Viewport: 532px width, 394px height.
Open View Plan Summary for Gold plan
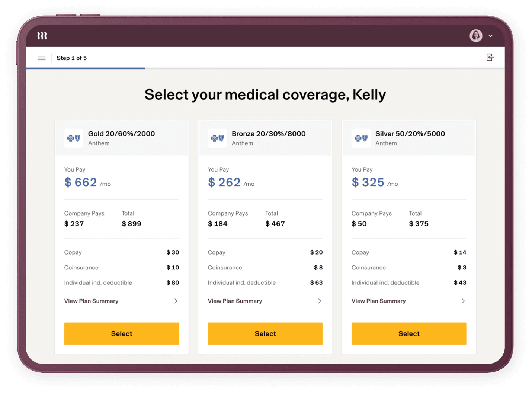[x=91, y=301]
